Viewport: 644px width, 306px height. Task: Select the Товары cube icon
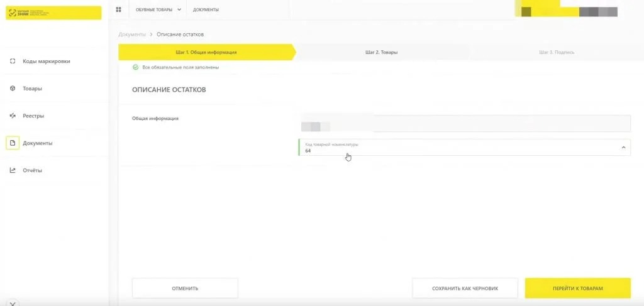13,88
